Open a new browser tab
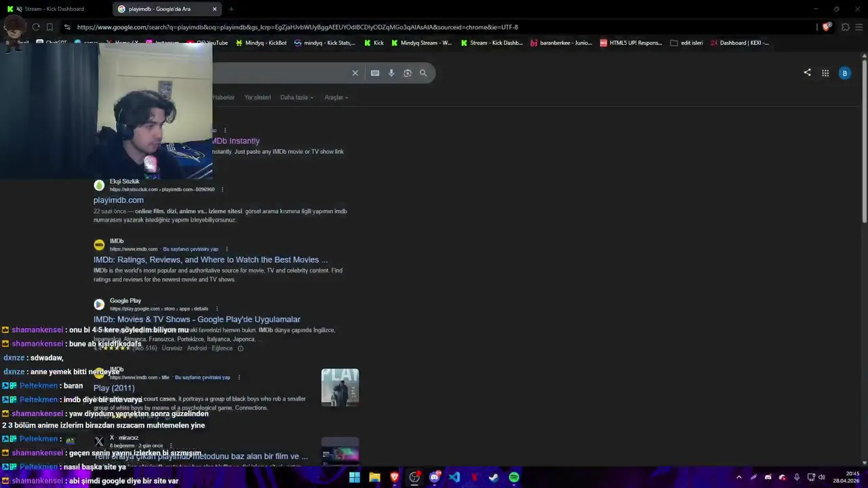This screenshot has height=488, width=868. 231,9
